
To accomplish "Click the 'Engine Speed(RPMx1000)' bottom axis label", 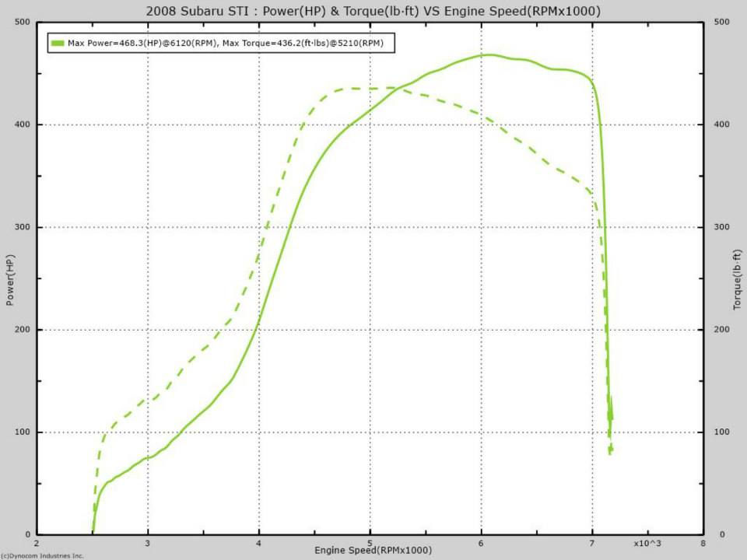I will tap(373, 550).
